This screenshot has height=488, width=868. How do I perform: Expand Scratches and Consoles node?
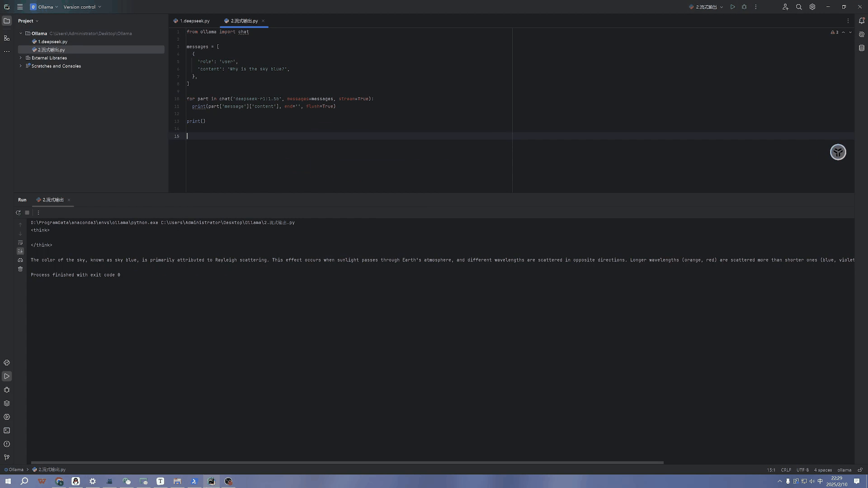(x=20, y=66)
